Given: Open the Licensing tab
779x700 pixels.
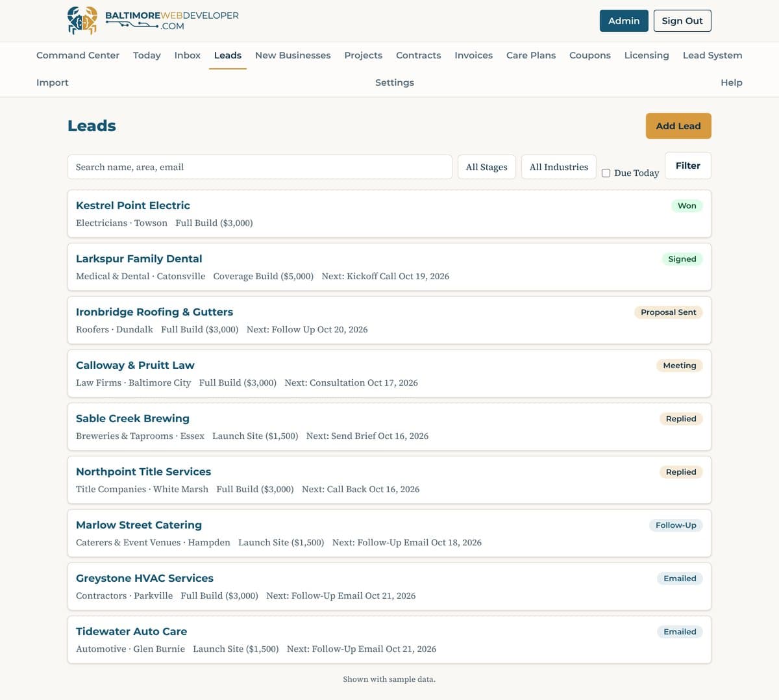Looking at the screenshot, I should pyautogui.click(x=647, y=55).
